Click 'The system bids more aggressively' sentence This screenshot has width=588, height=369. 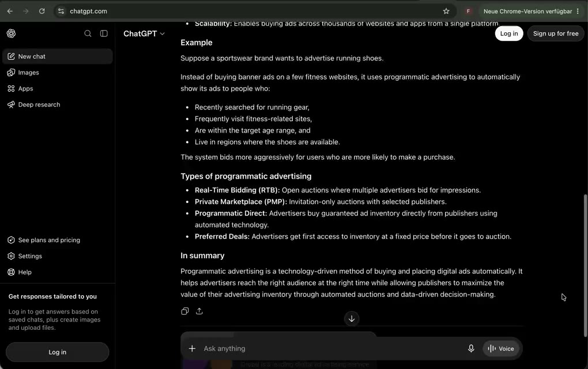[x=318, y=157]
